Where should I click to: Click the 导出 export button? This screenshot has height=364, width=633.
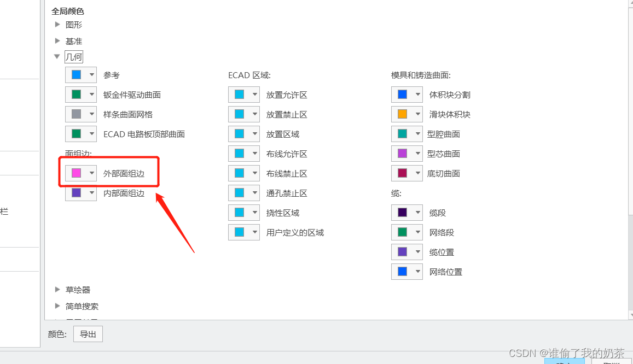pyautogui.click(x=88, y=333)
